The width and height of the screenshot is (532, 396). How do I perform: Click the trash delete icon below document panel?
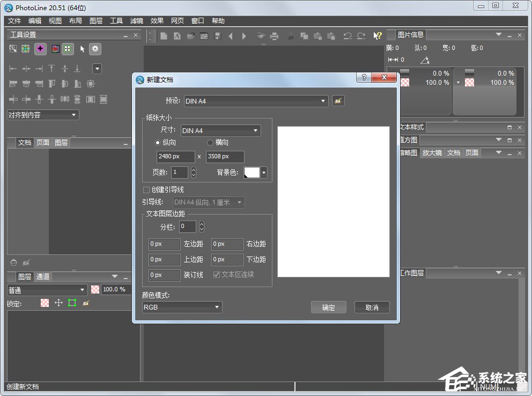pyautogui.click(x=13, y=262)
